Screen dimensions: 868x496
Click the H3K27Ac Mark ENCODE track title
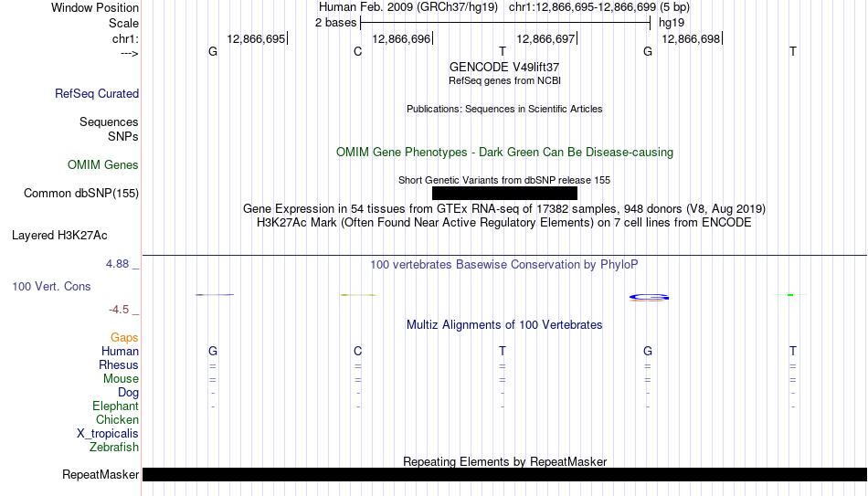[x=504, y=223]
